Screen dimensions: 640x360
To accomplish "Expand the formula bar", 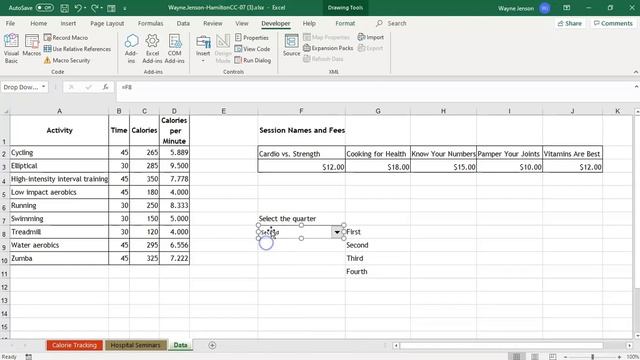I will coord(636,87).
